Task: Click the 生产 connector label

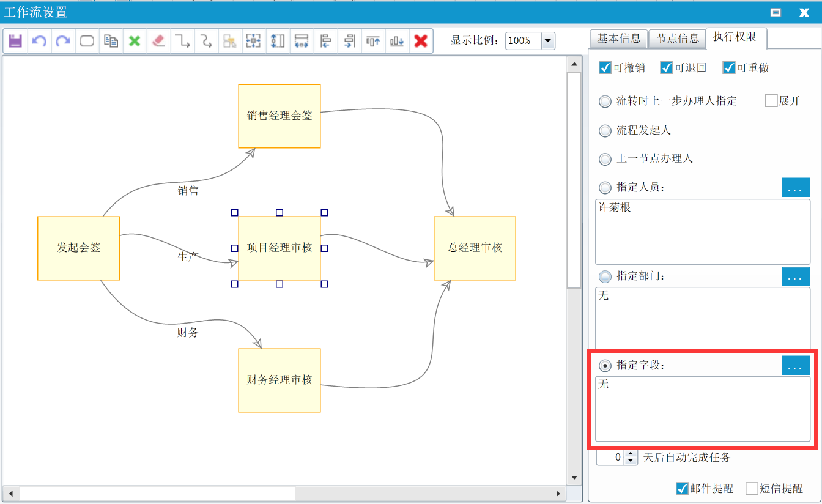Action: (188, 257)
